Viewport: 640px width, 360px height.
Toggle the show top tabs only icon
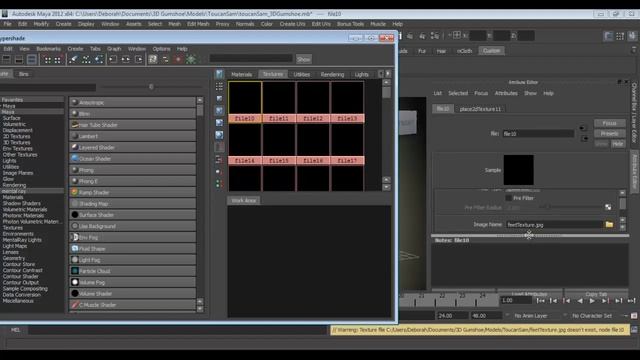(6, 60)
